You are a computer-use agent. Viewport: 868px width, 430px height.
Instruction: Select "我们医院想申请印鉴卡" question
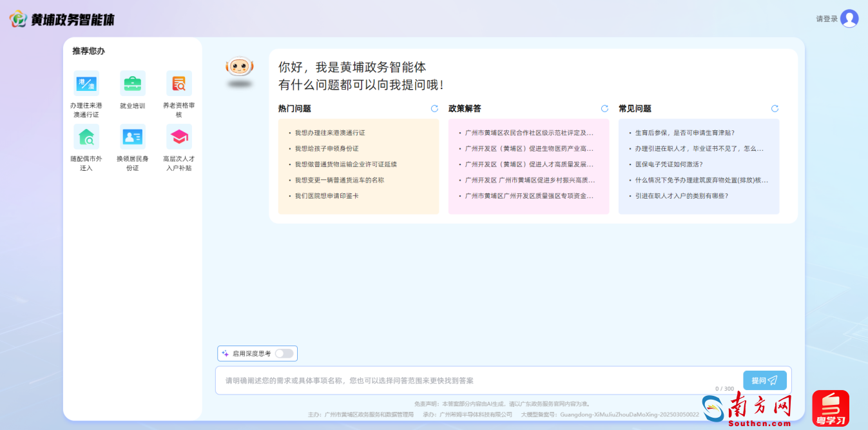(x=327, y=196)
